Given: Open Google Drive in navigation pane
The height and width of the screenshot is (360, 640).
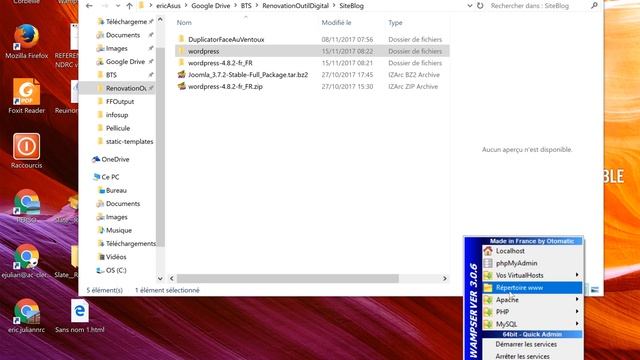Looking at the screenshot, I should tap(125, 62).
